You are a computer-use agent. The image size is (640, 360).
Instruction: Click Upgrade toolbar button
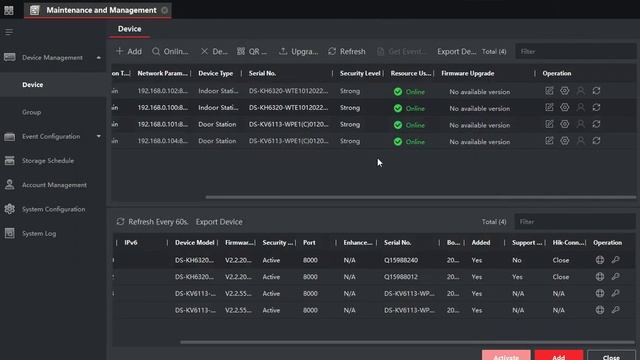click(x=298, y=51)
